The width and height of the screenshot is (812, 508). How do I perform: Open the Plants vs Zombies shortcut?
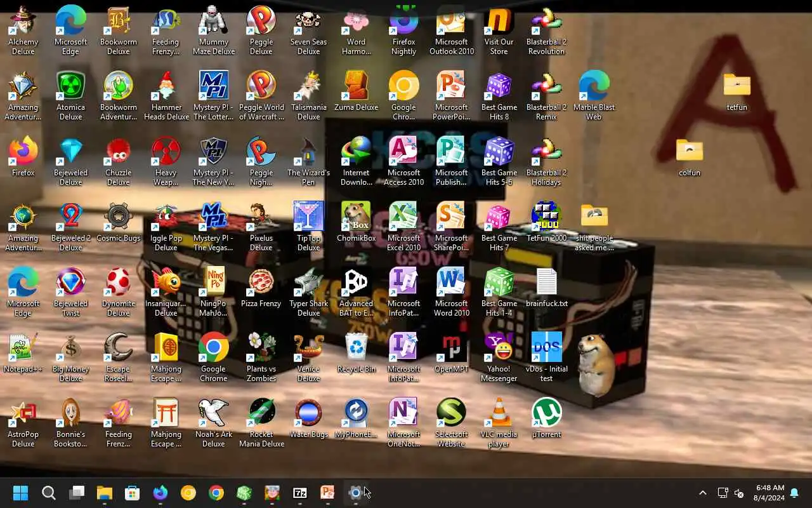(261, 358)
